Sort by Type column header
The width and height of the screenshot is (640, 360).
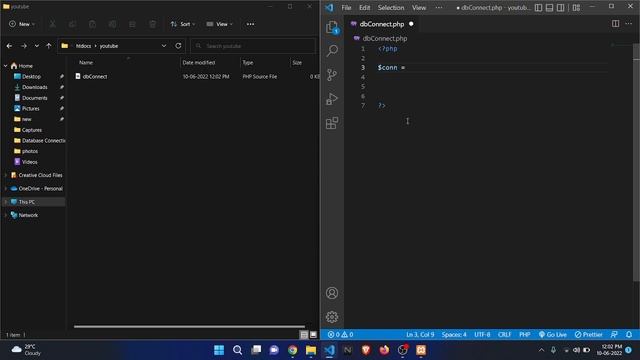point(248,62)
